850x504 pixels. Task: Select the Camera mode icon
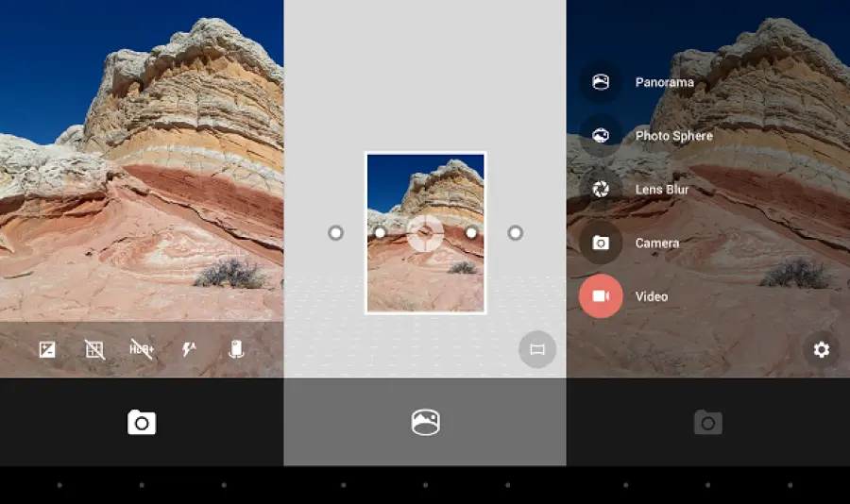601,243
